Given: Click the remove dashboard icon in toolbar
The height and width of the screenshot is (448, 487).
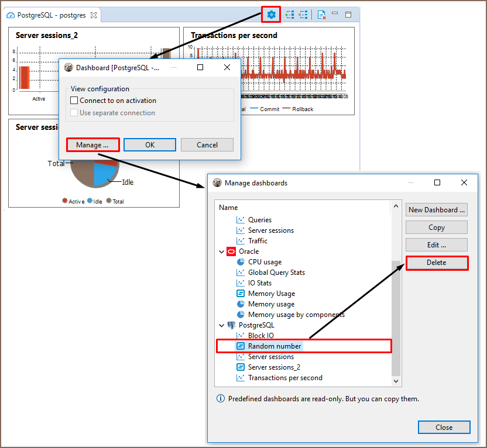Looking at the screenshot, I should pos(303,15).
